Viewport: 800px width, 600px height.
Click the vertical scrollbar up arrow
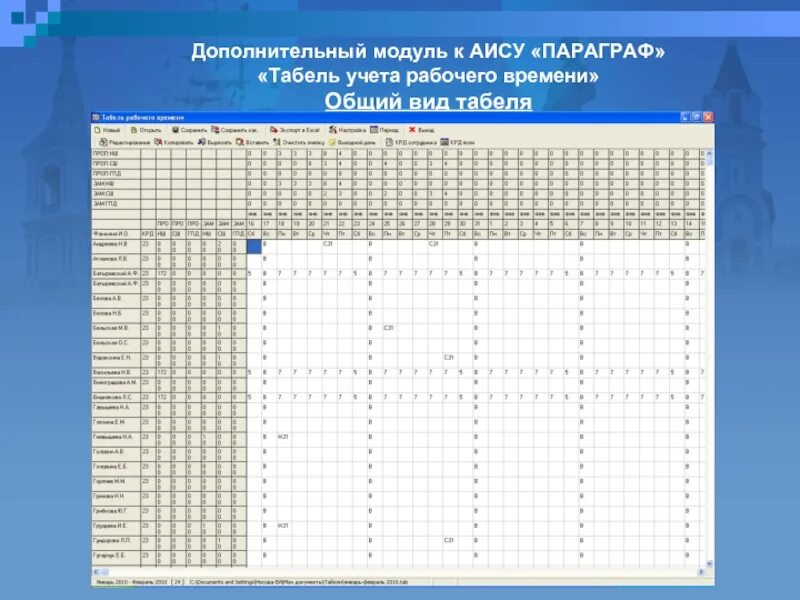[709, 154]
